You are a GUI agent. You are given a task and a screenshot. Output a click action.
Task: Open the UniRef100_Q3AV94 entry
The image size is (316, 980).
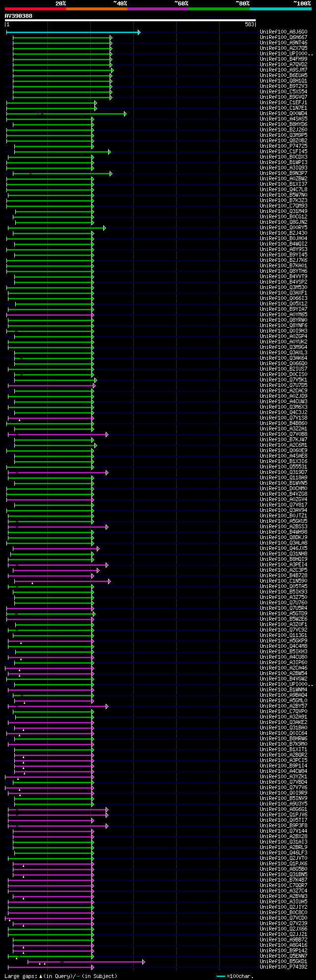click(x=283, y=511)
